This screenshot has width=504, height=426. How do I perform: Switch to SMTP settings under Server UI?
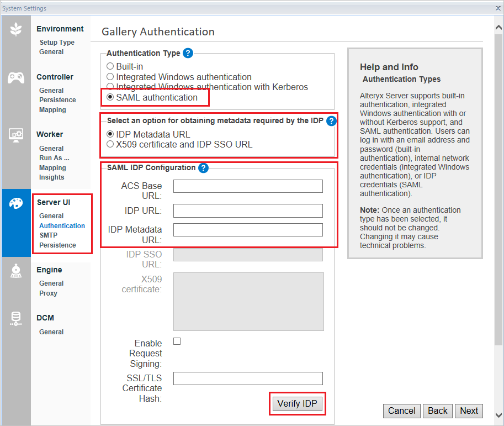47,235
